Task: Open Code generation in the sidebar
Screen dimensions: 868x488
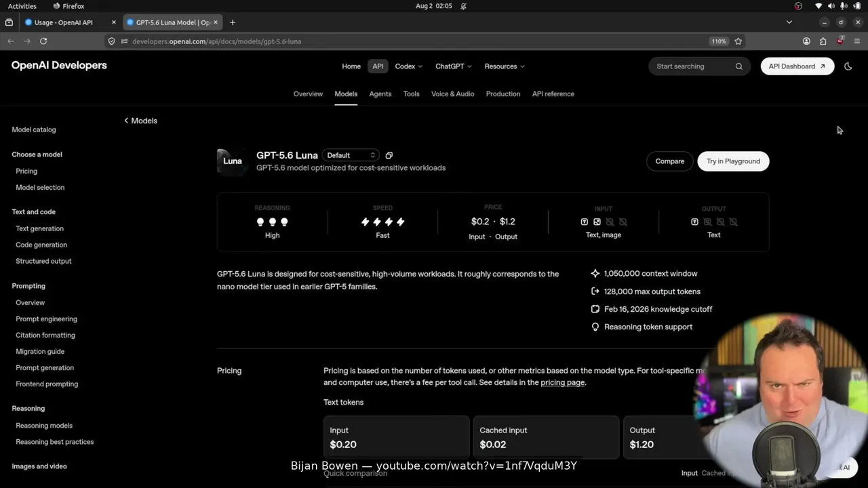Action: click(41, 245)
